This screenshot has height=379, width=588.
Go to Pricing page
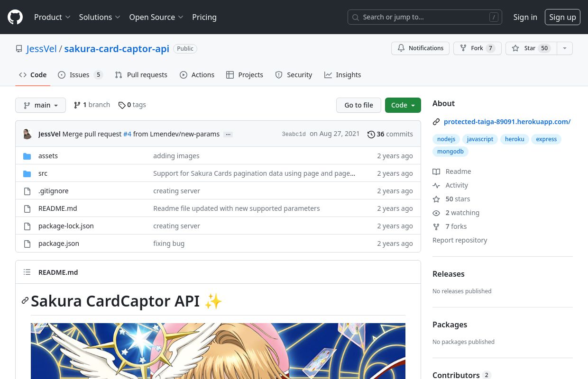[x=204, y=17]
